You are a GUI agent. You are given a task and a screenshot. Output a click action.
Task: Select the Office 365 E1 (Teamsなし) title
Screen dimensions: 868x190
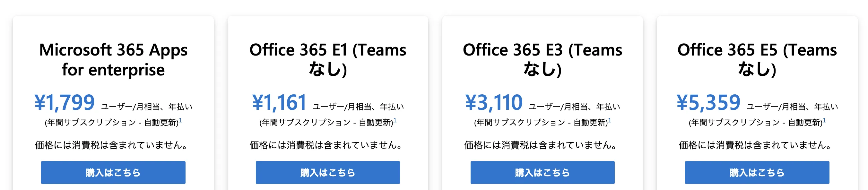(x=327, y=60)
